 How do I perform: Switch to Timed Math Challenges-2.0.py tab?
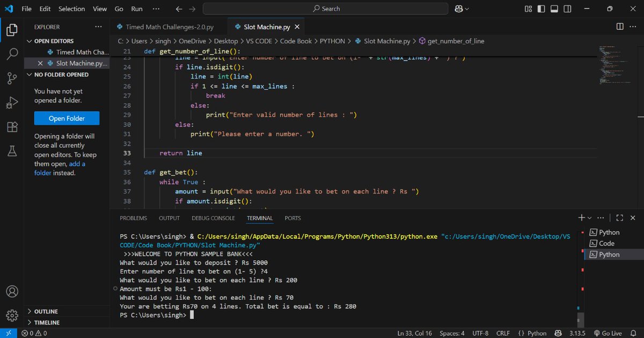pos(169,27)
